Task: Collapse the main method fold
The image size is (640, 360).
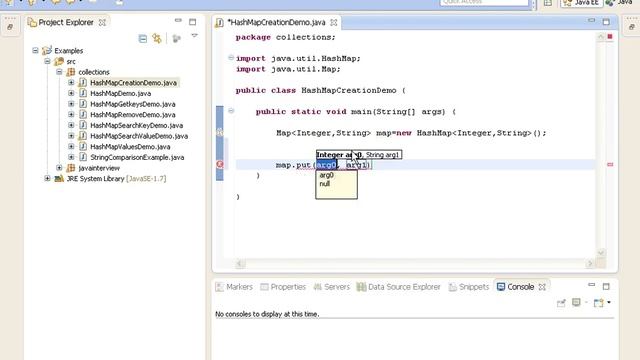Action: point(231,111)
